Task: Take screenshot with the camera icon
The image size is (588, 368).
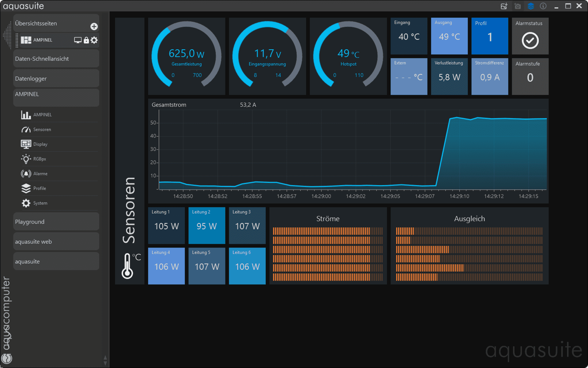Action: point(518,6)
